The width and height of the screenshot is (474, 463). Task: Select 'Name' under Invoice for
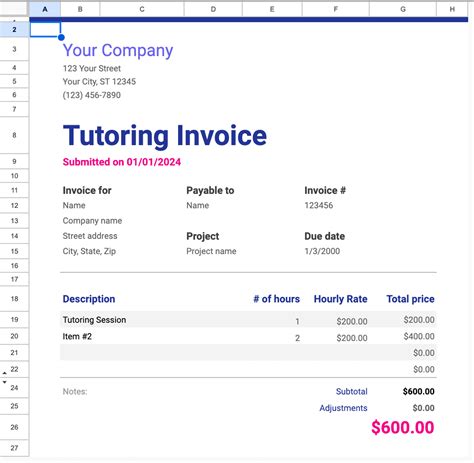coord(74,205)
